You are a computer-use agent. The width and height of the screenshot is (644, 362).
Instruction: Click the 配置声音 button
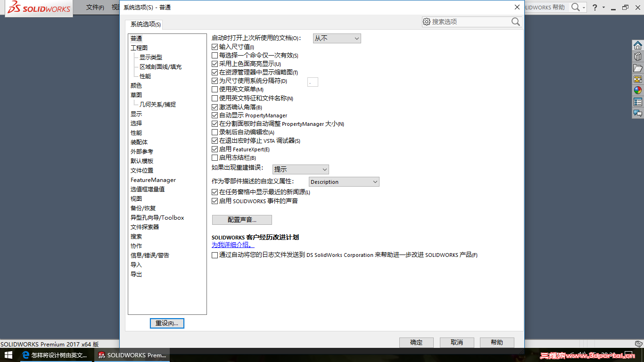point(241,220)
